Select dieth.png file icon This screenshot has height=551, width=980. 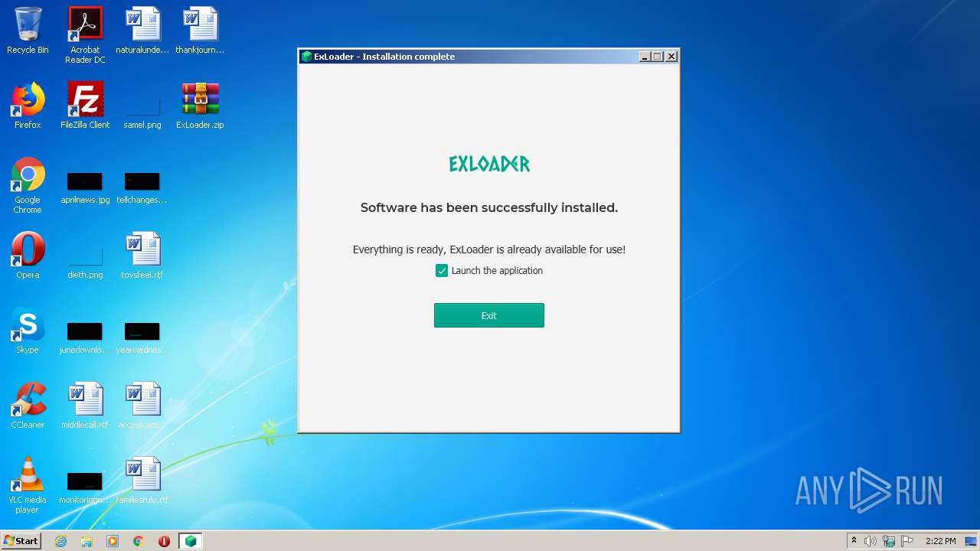(x=85, y=263)
